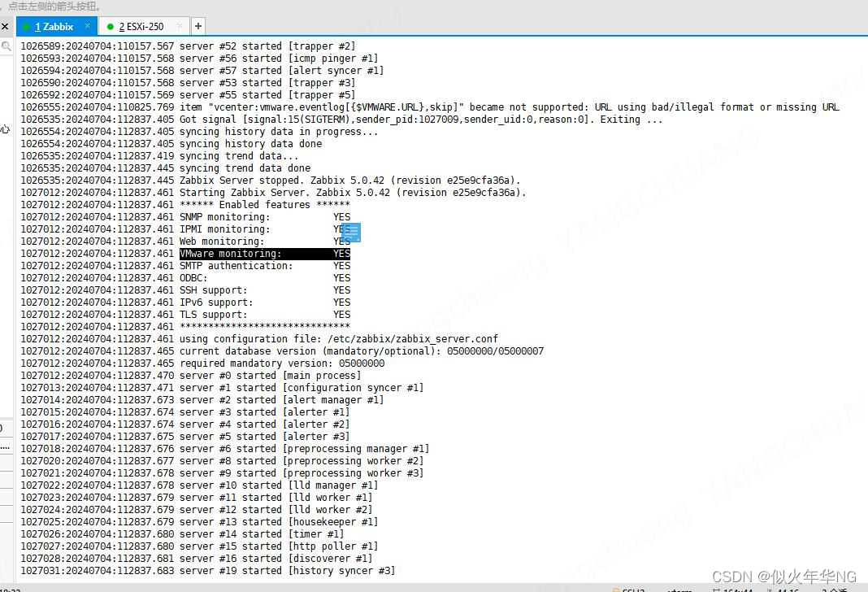Image resolution: width=868 pixels, height=592 pixels.
Task: Close the left side panel
Action: click(5, 27)
